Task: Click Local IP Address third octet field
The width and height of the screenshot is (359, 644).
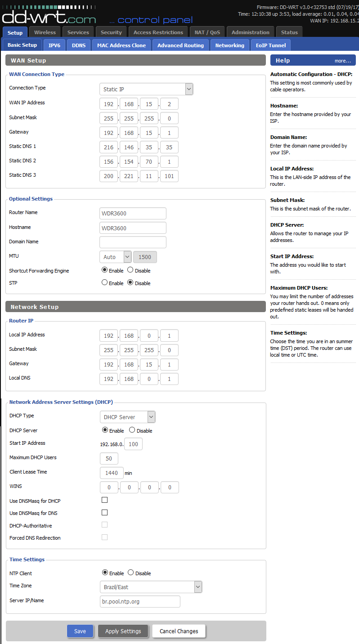Action: pyautogui.click(x=149, y=335)
